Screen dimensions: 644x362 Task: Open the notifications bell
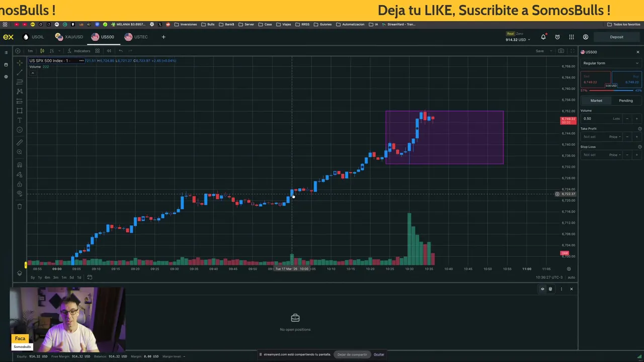543,37
